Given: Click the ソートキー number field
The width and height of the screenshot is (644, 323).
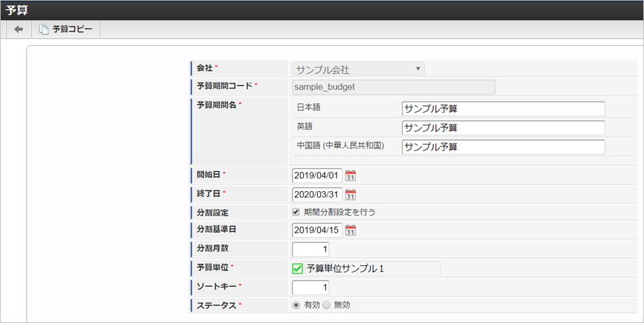Looking at the screenshot, I should pos(310,287).
